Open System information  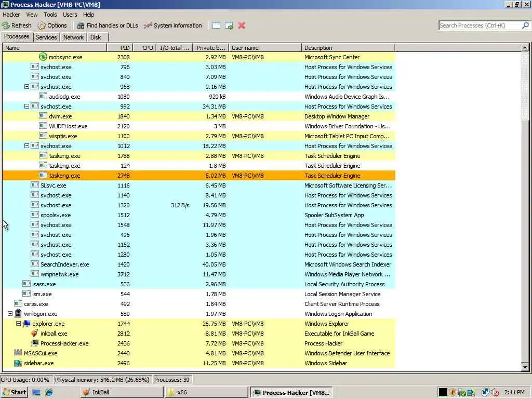click(x=172, y=25)
